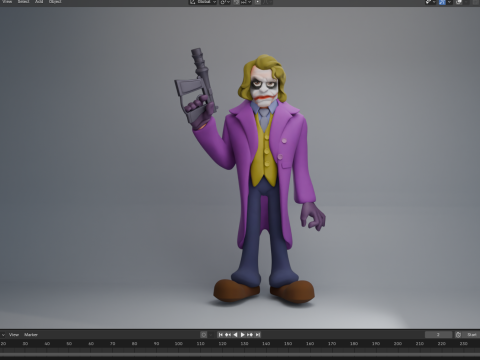480x360 pixels.
Task: Click frame 200 on the timeline ruler
Action: click(398, 343)
